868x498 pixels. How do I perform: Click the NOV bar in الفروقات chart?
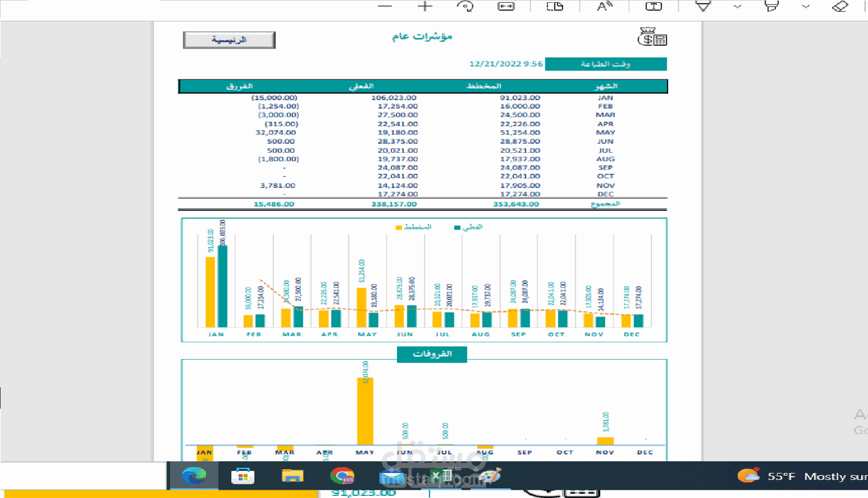click(x=605, y=441)
